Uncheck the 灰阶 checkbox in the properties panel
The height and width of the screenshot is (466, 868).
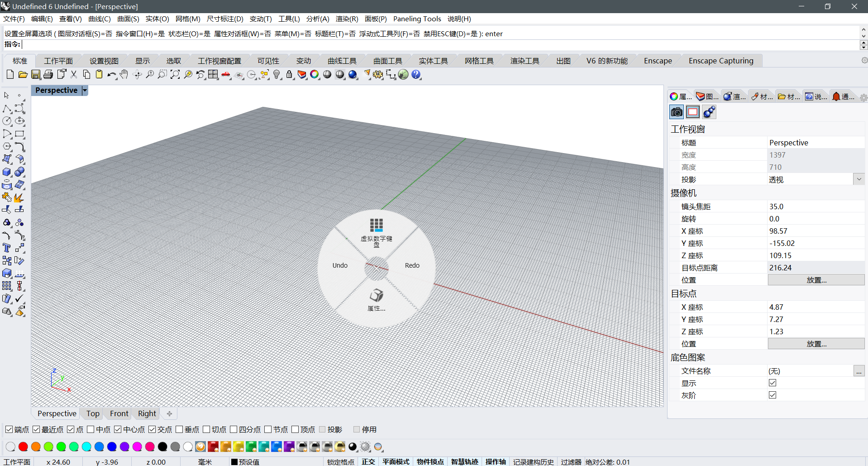tap(773, 395)
